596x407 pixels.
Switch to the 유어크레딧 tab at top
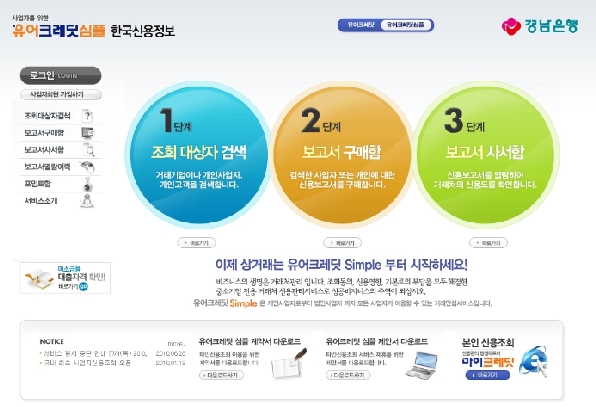click(360, 25)
